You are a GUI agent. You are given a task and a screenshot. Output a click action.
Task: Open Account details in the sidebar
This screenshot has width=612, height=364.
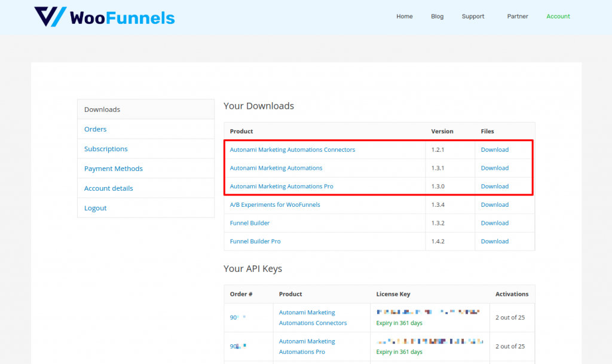(x=146, y=188)
